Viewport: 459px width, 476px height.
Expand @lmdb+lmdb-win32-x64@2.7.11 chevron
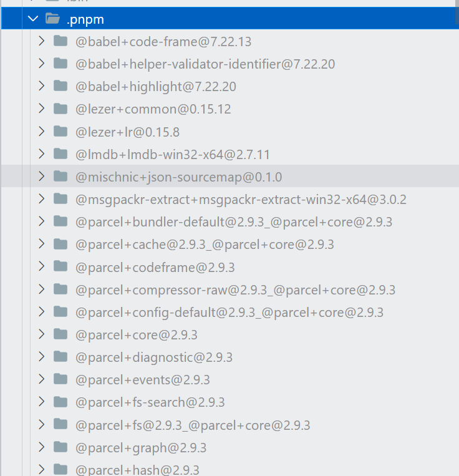tap(42, 154)
